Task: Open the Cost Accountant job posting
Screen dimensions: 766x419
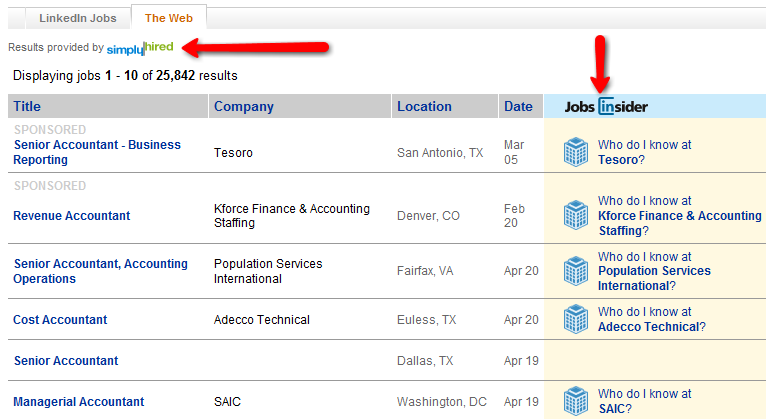Action: click(x=60, y=320)
